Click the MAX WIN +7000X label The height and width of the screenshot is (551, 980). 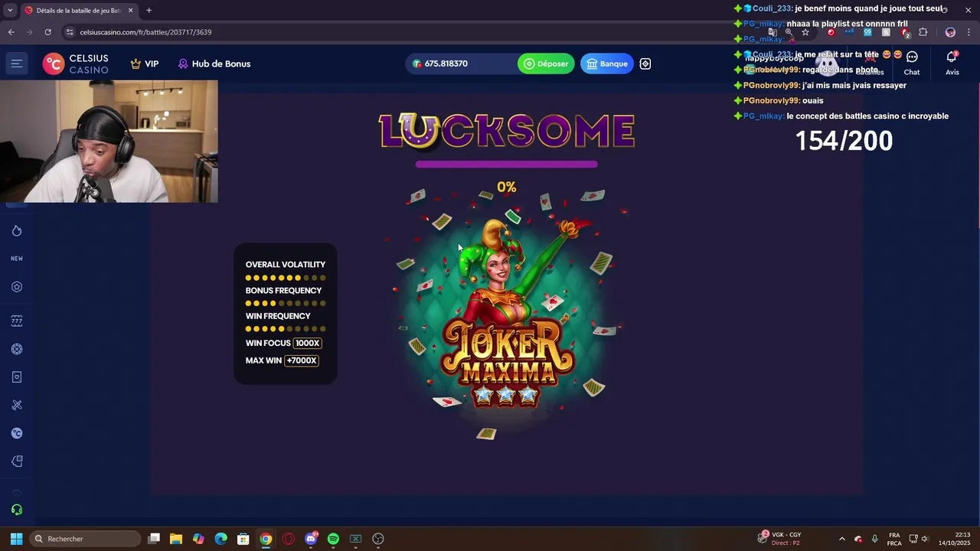[x=282, y=360]
